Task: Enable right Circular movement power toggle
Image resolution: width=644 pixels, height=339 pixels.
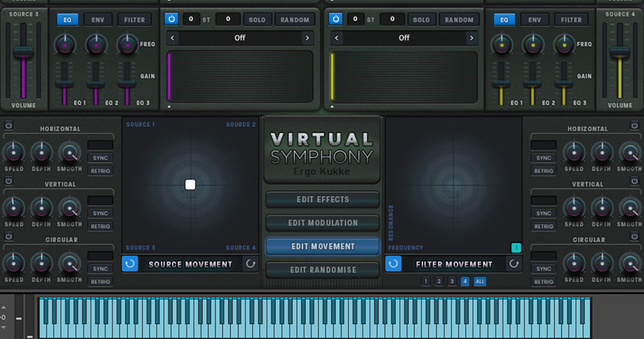Action: (x=634, y=236)
